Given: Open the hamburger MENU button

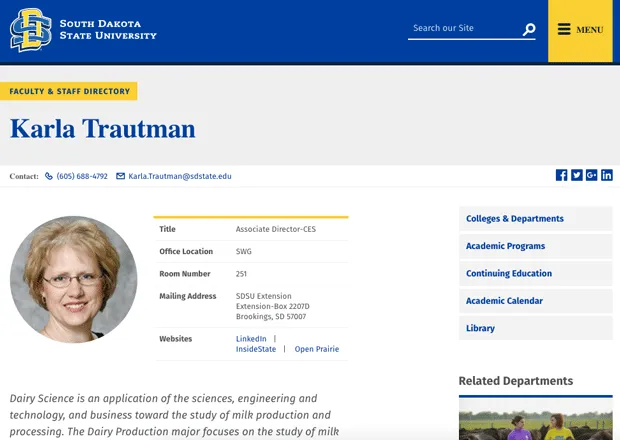Looking at the screenshot, I should point(580,30).
